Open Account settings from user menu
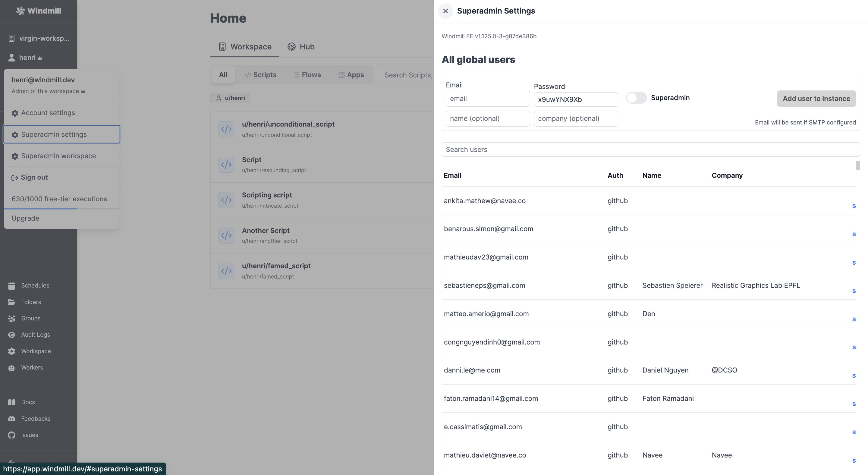The width and height of the screenshot is (868, 475). (x=48, y=113)
